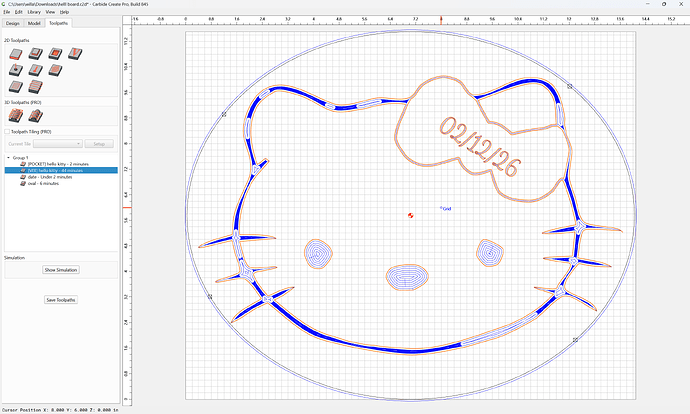The image size is (690, 414).
Task: Collapse the Group 1 tree node
Action: (8, 158)
